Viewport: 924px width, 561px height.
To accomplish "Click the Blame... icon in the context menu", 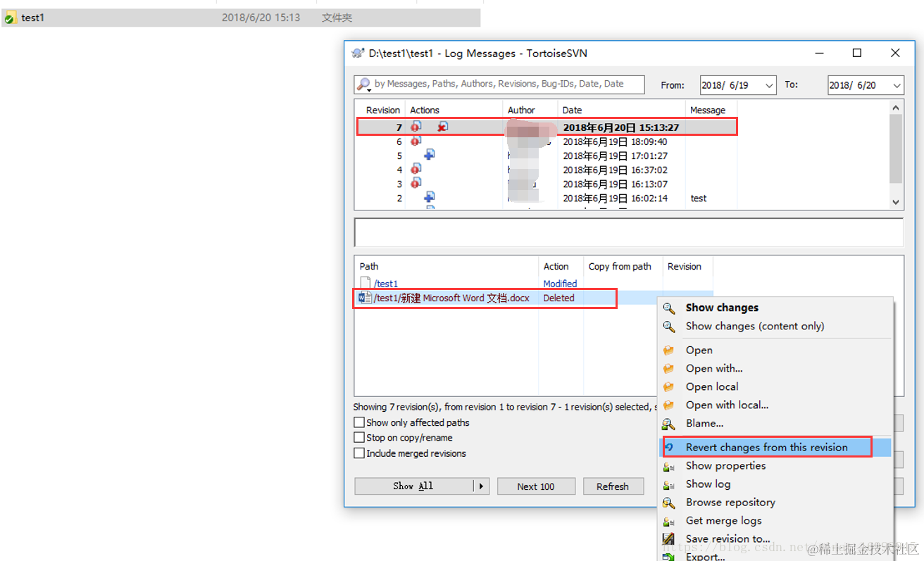I will click(x=669, y=423).
